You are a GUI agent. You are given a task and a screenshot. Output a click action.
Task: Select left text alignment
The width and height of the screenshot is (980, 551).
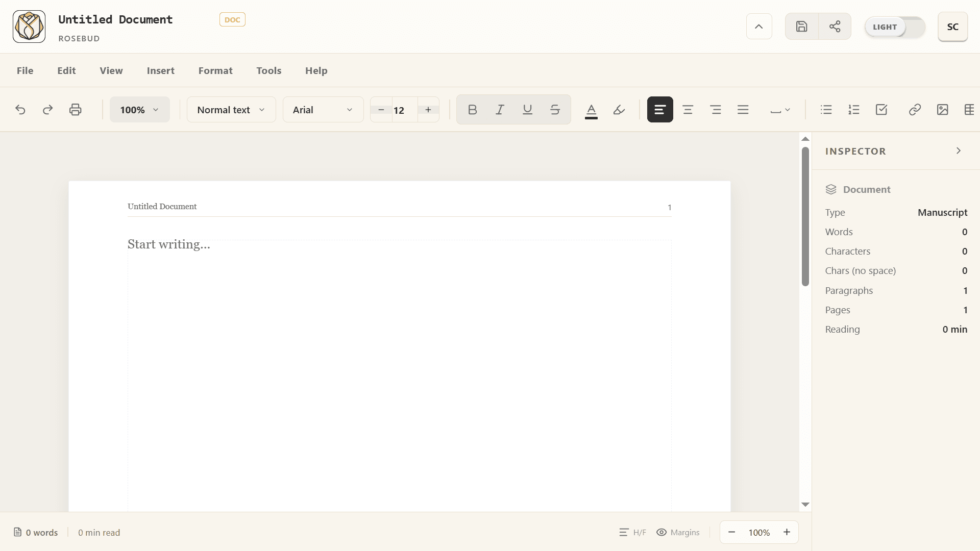tap(660, 110)
